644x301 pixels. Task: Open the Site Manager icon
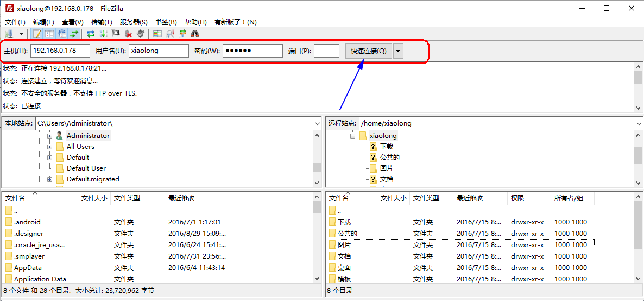pyautogui.click(x=9, y=34)
